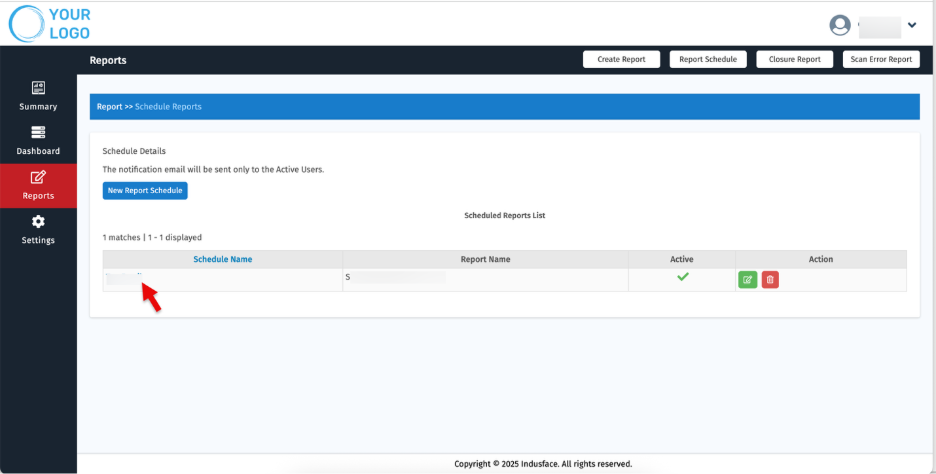Click the Action column header
Image resolution: width=936 pixels, height=474 pixels.
click(x=821, y=259)
